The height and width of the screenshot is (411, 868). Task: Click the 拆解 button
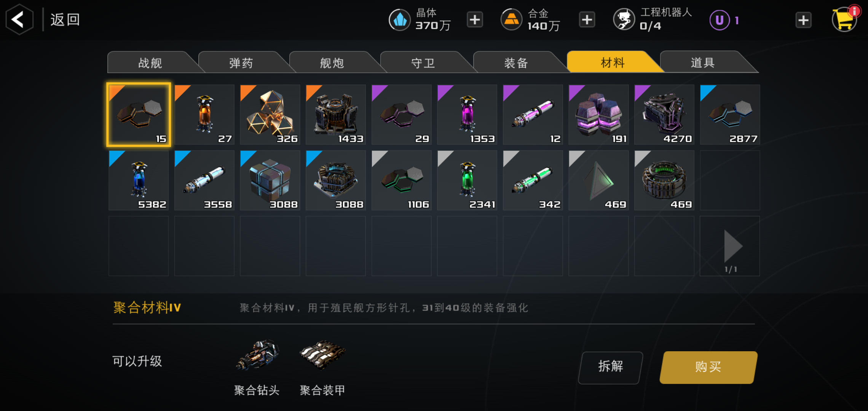pos(611,367)
